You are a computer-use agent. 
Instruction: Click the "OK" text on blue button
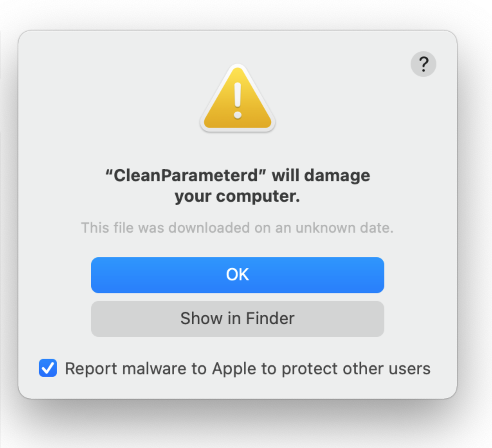coord(237,275)
